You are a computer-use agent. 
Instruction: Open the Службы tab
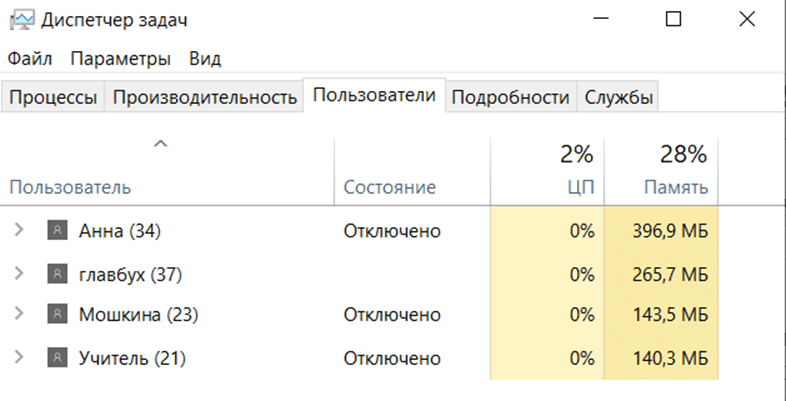[619, 97]
